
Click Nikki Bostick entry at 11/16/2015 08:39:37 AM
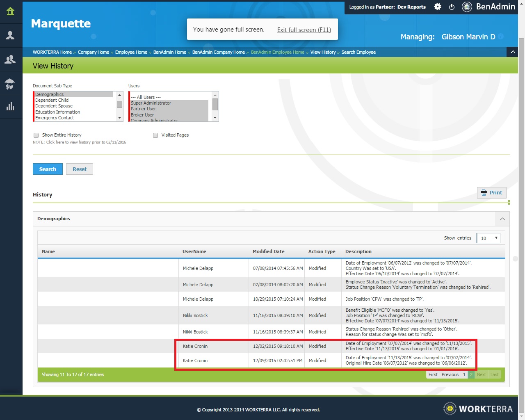tap(271, 332)
